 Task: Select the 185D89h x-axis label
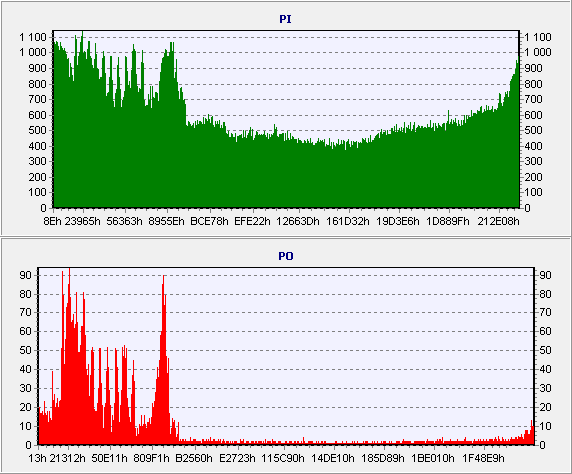click(x=383, y=458)
